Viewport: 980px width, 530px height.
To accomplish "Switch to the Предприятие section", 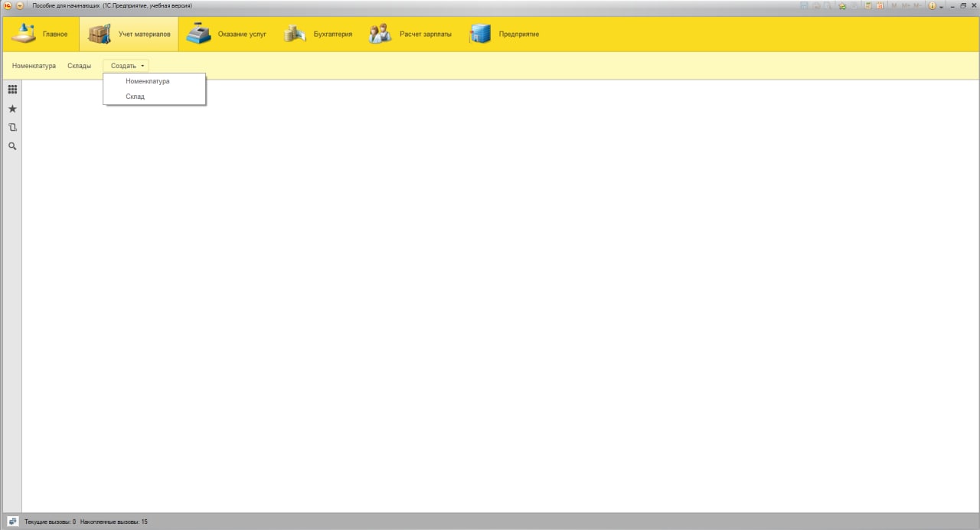I will click(504, 34).
